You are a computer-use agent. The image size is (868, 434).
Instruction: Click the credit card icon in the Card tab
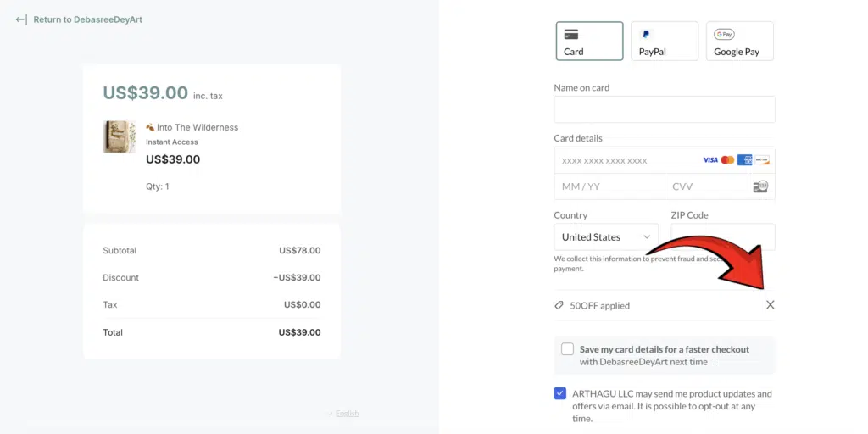[571, 35]
